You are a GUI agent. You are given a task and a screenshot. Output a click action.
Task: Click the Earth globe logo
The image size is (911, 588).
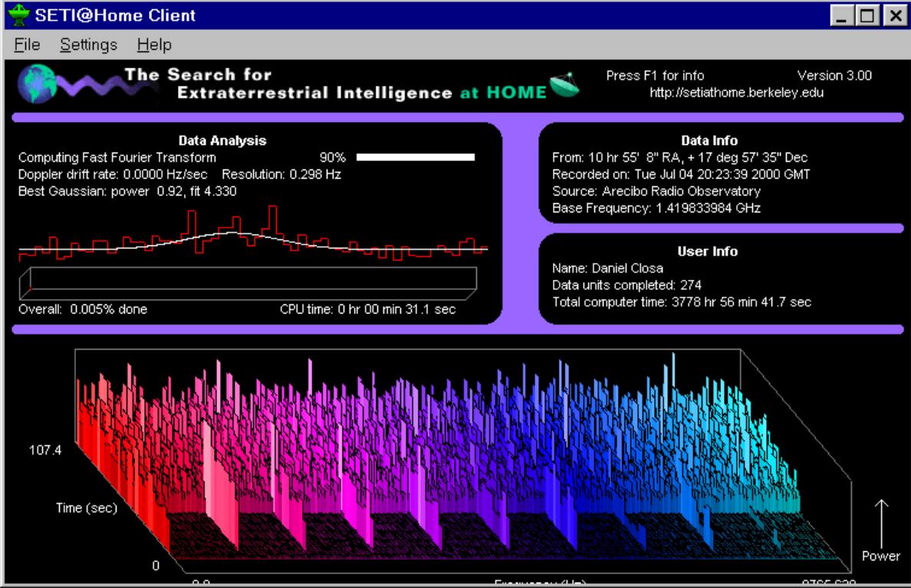(x=37, y=83)
